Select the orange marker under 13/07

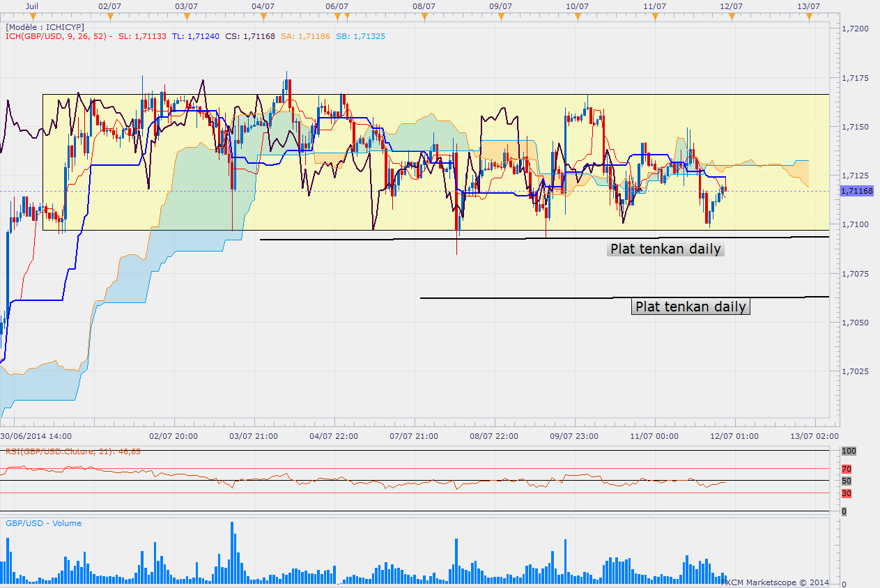tap(808, 15)
